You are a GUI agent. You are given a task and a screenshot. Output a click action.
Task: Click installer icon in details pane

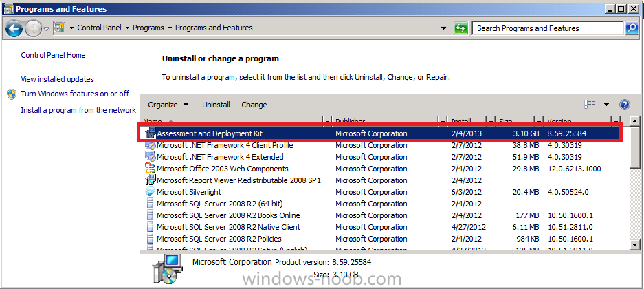click(167, 269)
